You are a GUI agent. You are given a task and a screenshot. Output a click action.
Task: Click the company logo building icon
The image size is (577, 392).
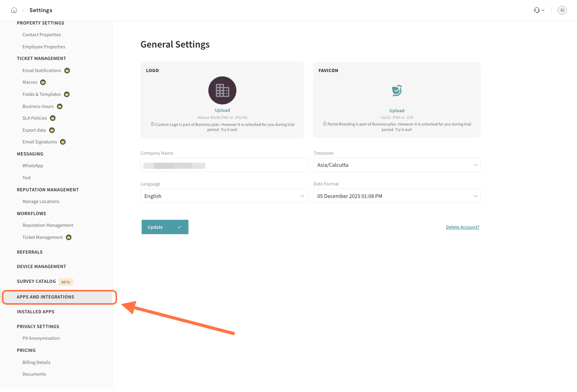(222, 90)
